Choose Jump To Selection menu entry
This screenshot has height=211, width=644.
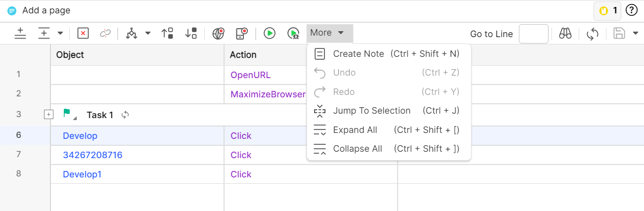[371, 111]
